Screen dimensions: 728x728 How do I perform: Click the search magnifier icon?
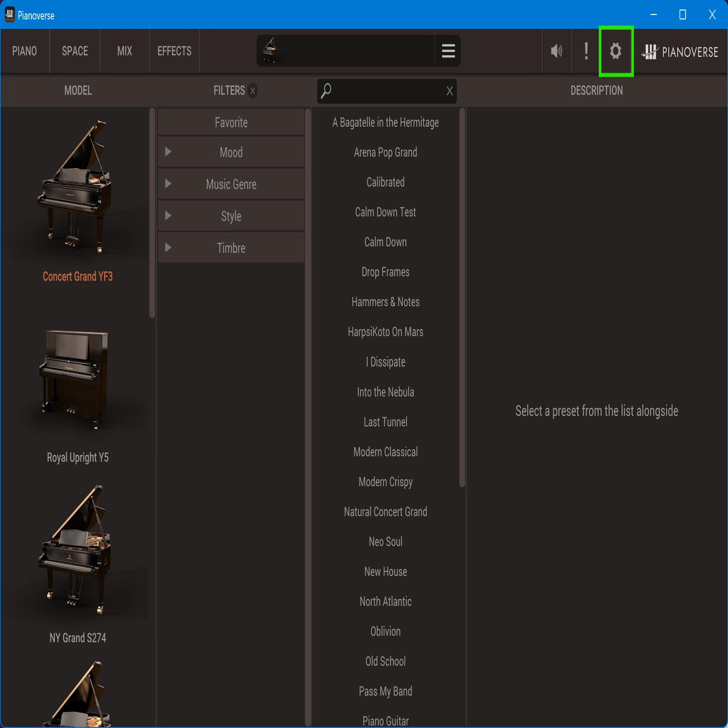326,91
